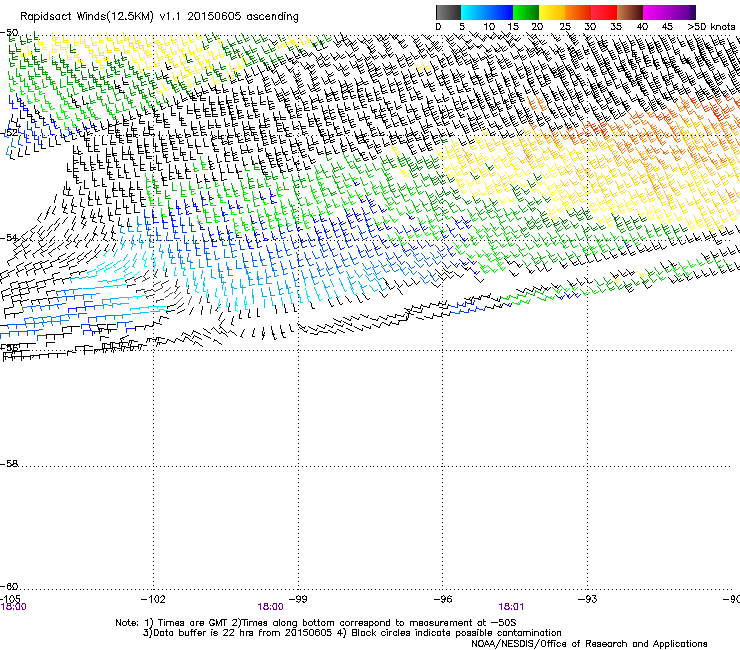The height and width of the screenshot is (650, 740).
Task: Click the -93 longitude axis label
Action: tap(588, 599)
